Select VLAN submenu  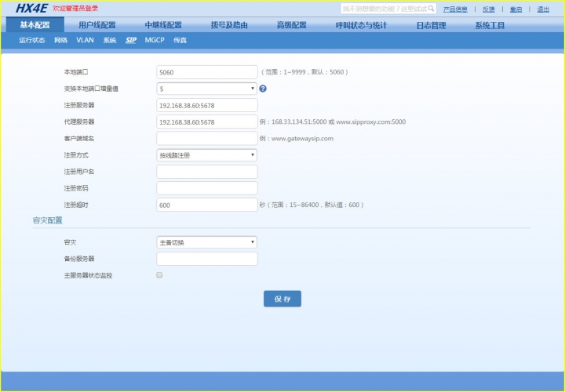pyautogui.click(x=85, y=40)
